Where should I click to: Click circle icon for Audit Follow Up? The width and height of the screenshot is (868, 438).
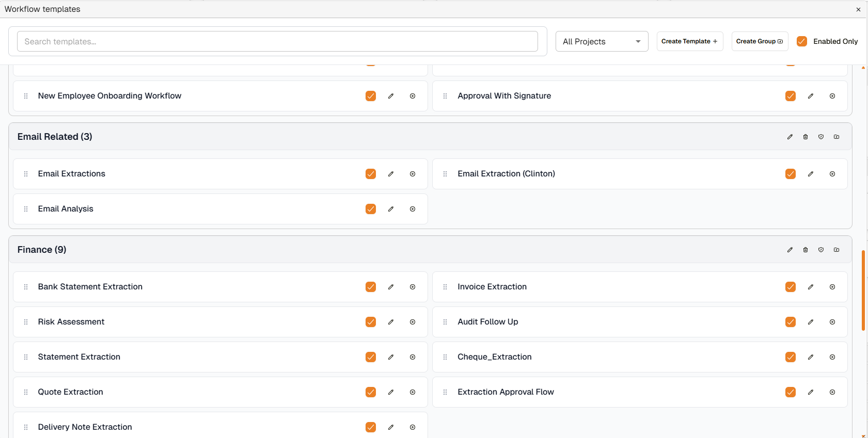(832, 322)
